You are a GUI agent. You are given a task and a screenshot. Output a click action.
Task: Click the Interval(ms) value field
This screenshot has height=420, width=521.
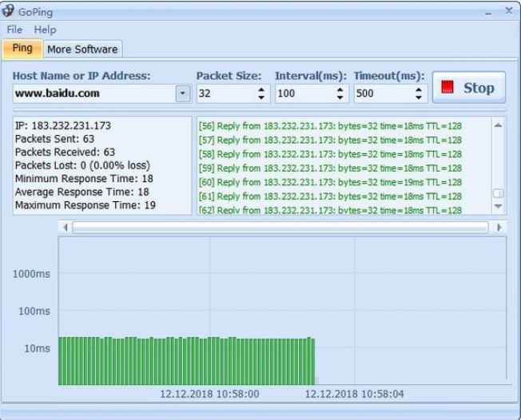point(304,93)
